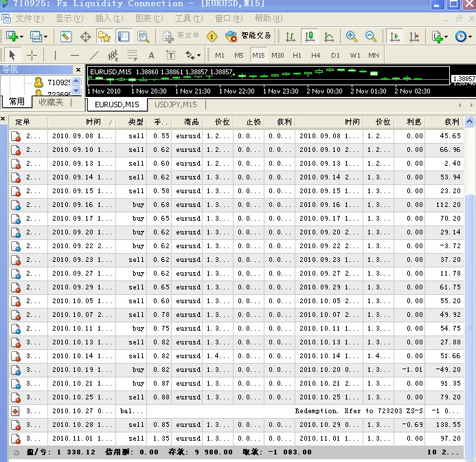Switch to the USDJPY,M15 chart tab
The width and height of the screenshot is (476, 462).
click(x=175, y=104)
